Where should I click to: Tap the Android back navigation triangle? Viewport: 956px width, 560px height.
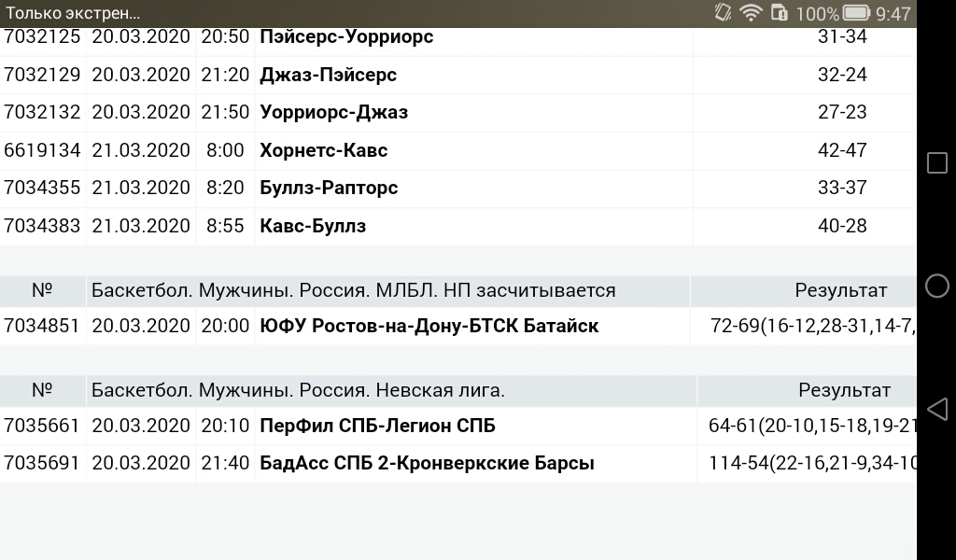937,410
